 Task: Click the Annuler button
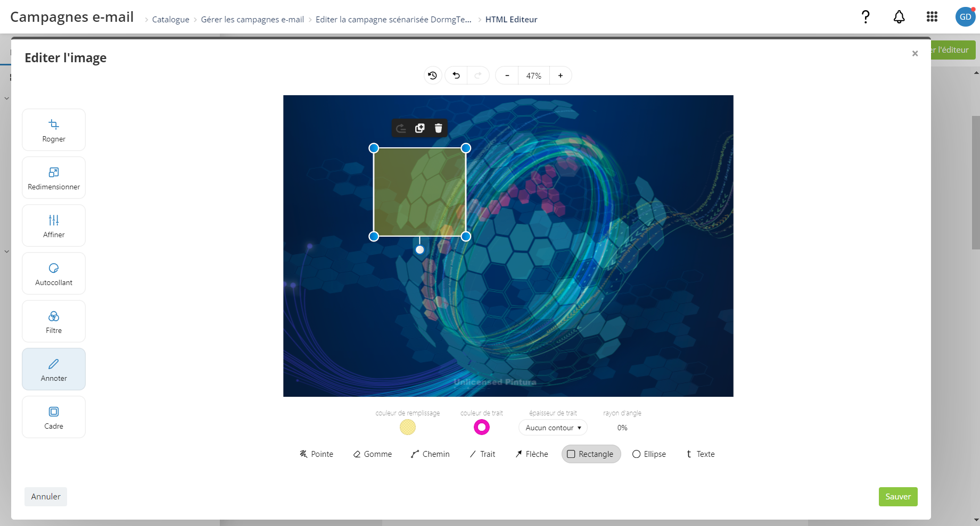46,497
